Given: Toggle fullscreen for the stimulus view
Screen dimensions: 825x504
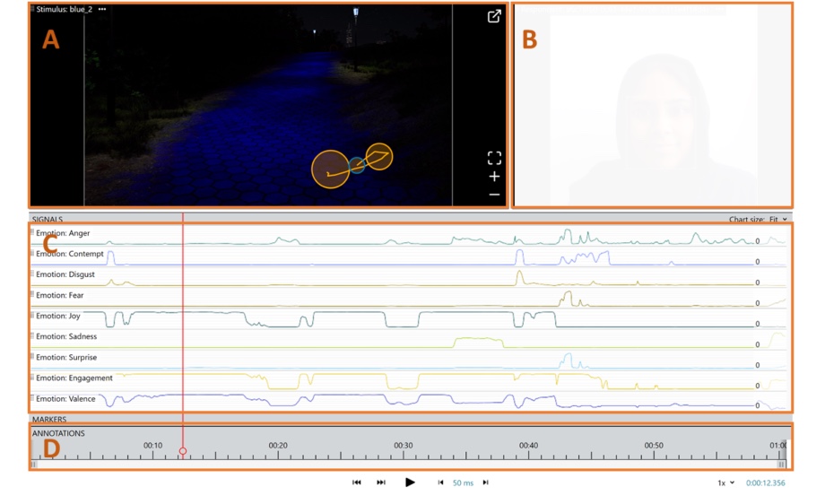Looking at the screenshot, I should point(494,158).
